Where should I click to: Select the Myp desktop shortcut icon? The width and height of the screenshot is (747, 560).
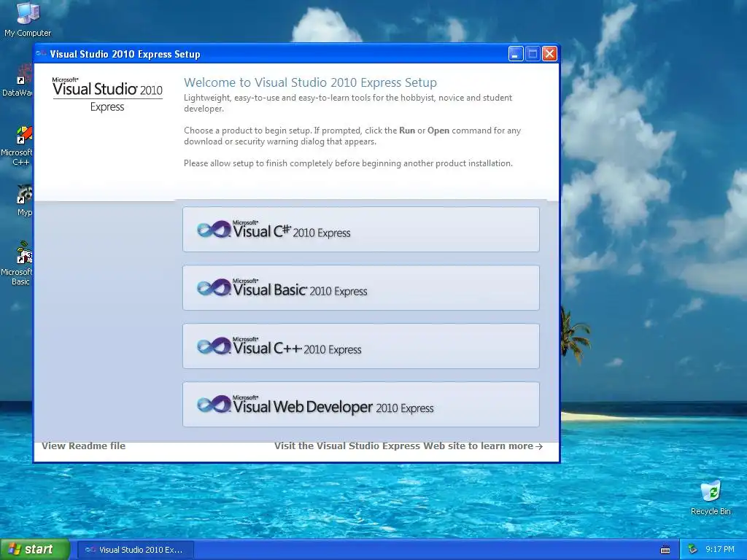23,201
